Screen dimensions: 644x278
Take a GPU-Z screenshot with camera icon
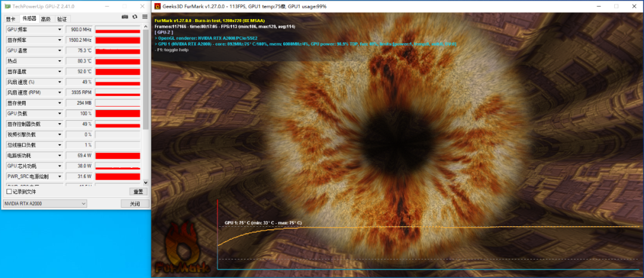pyautogui.click(x=125, y=17)
